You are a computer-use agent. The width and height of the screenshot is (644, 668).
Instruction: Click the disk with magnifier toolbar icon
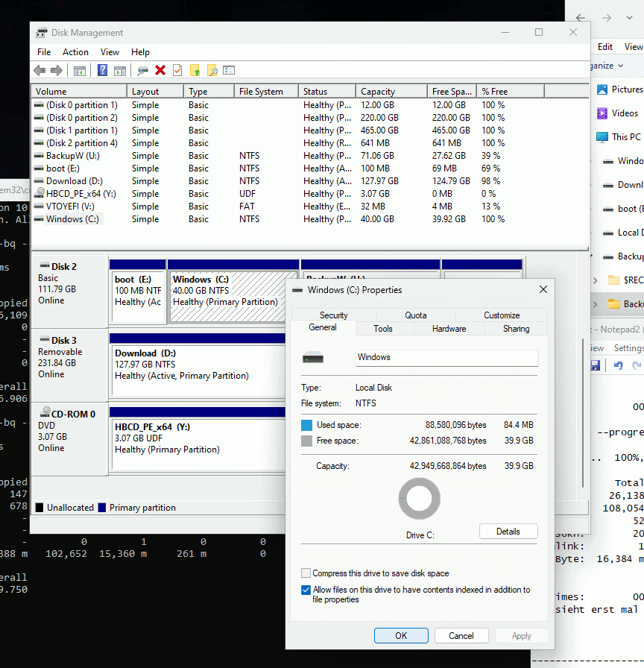pos(142,70)
